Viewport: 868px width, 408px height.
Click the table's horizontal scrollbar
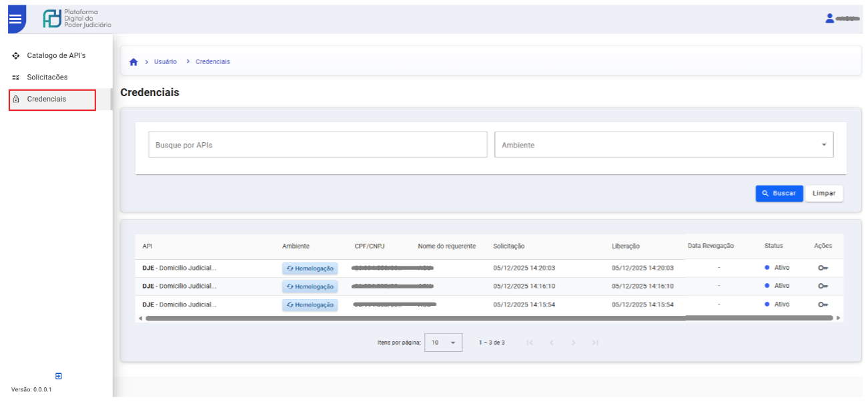[414, 319]
